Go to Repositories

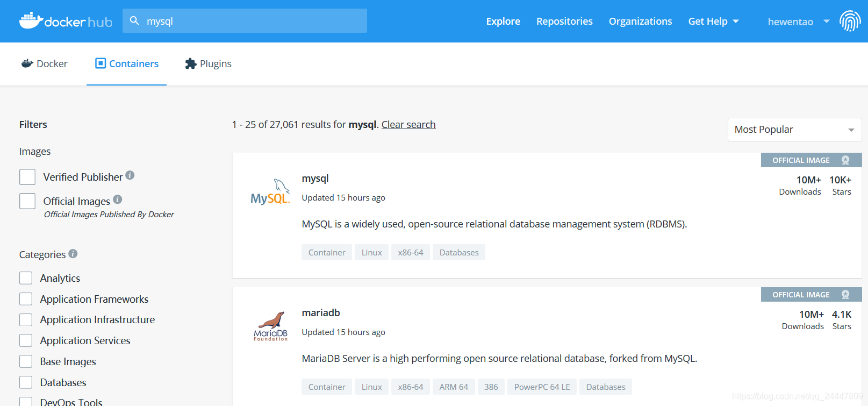pyautogui.click(x=564, y=22)
